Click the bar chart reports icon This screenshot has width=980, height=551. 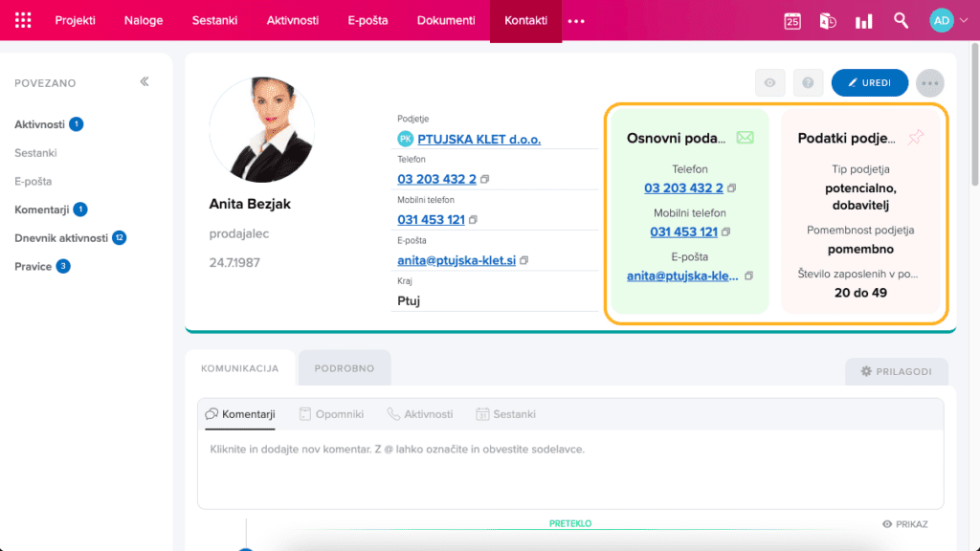pos(863,21)
